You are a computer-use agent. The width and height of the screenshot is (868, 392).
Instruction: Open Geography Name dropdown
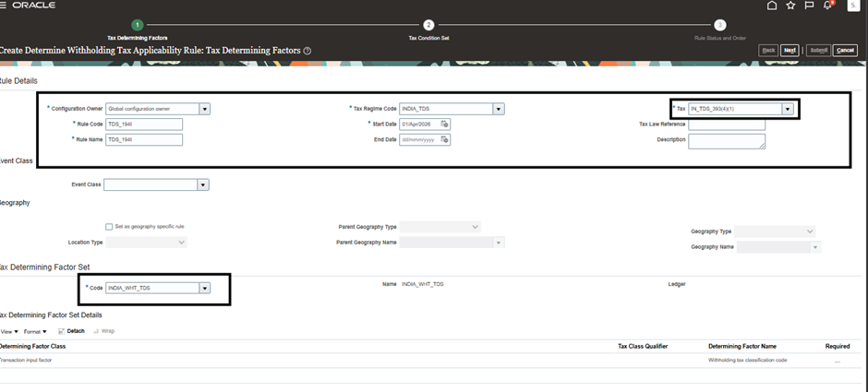point(815,247)
